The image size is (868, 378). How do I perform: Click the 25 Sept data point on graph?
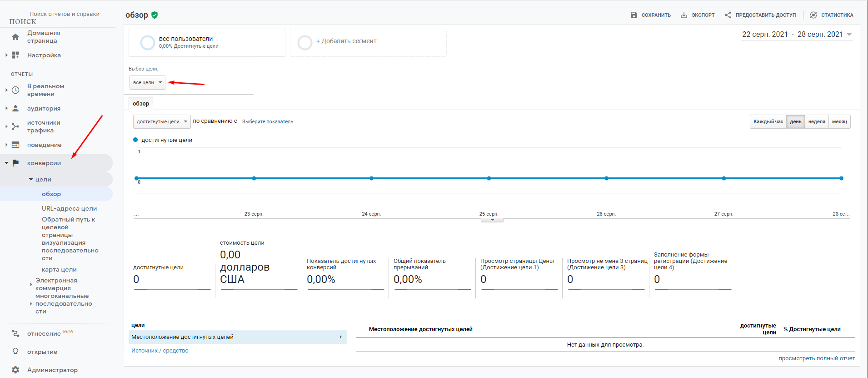coord(489,178)
